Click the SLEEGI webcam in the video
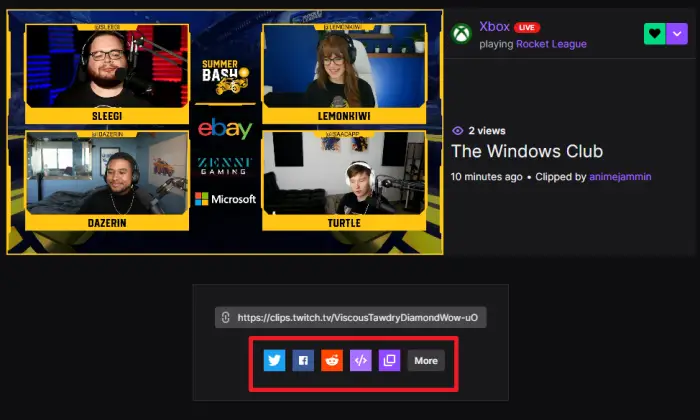This screenshot has height=420, width=700. point(107,66)
